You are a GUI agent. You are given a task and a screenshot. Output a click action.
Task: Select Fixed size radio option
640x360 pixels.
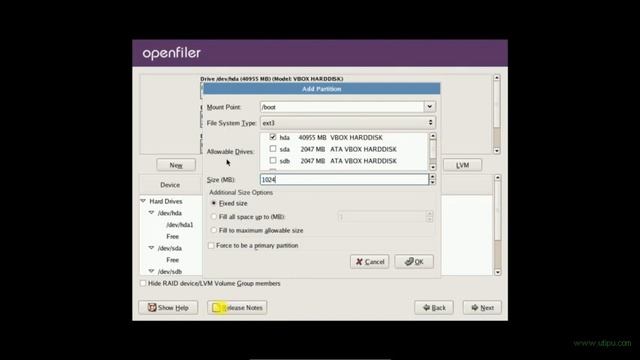[213, 203]
